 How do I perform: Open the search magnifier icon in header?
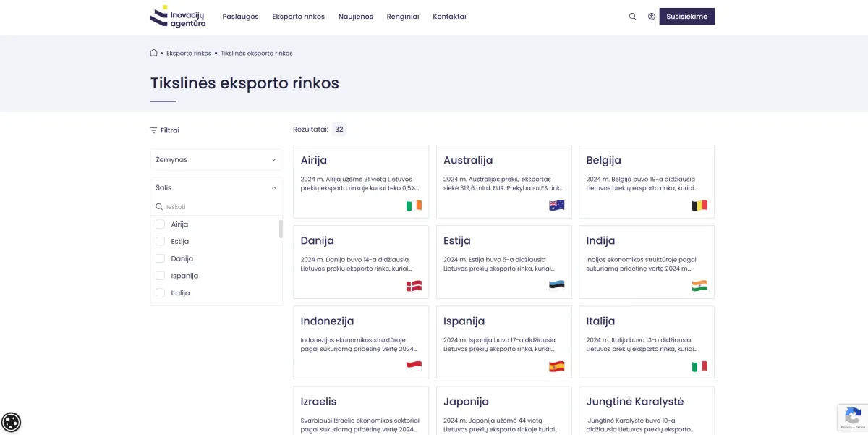(x=633, y=17)
